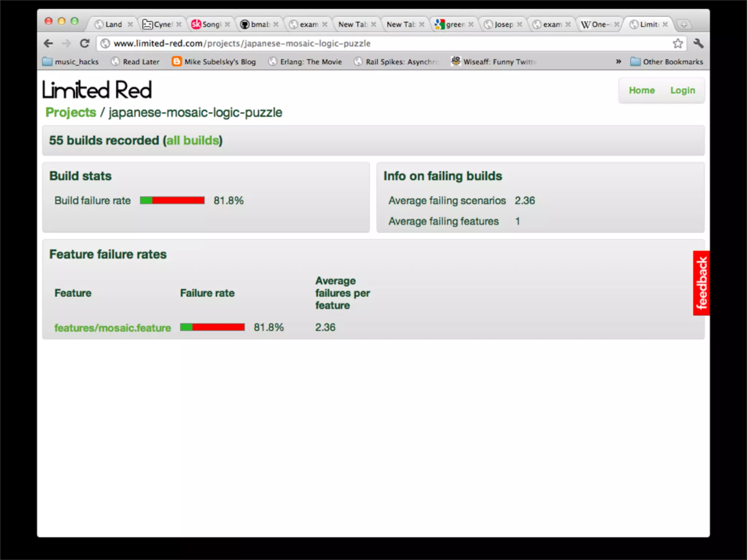Expand the hidden bookmarks overflow chevron
Screen dimensions: 747x560
[x=618, y=62]
